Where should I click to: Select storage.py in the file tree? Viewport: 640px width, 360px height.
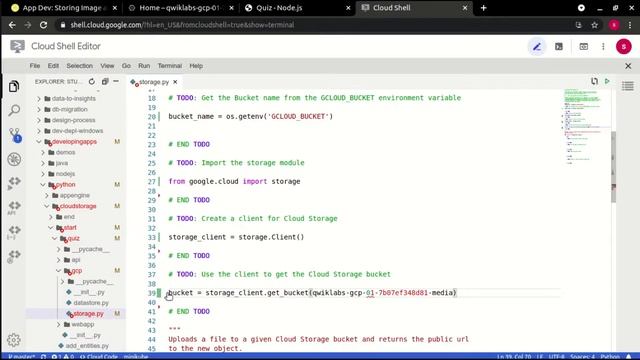(88, 313)
